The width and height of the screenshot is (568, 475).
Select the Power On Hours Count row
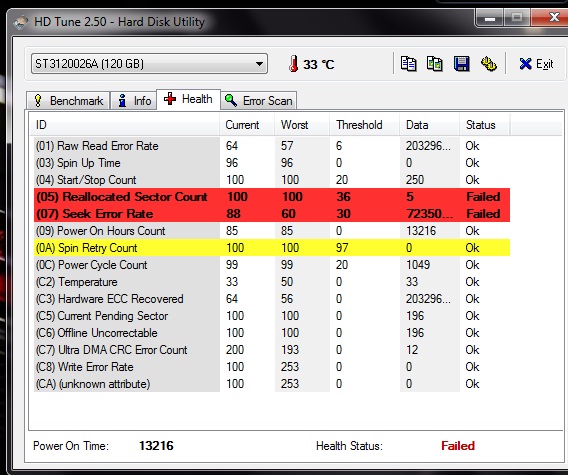(272, 230)
